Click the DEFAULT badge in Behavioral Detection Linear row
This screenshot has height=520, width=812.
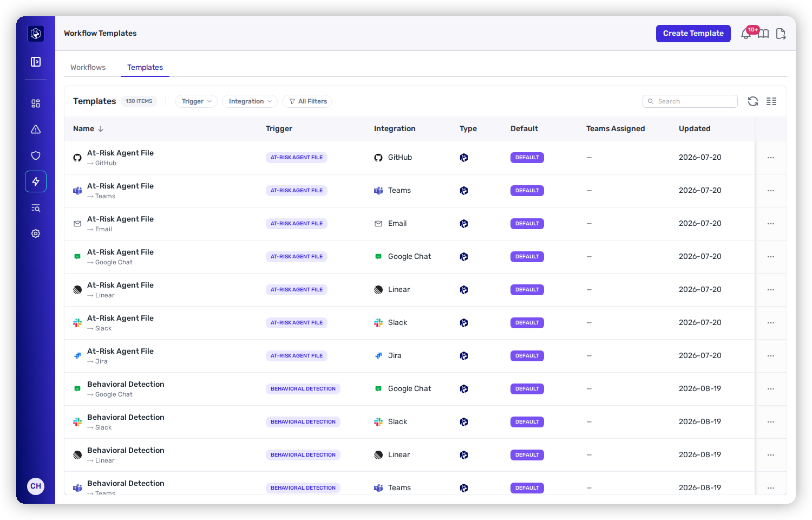(527, 455)
